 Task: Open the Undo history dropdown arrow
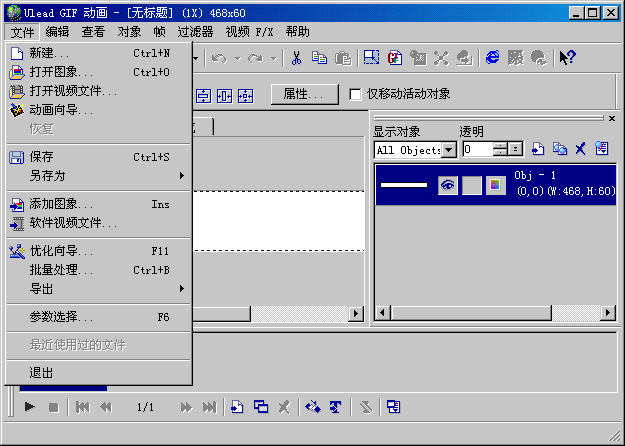238,59
